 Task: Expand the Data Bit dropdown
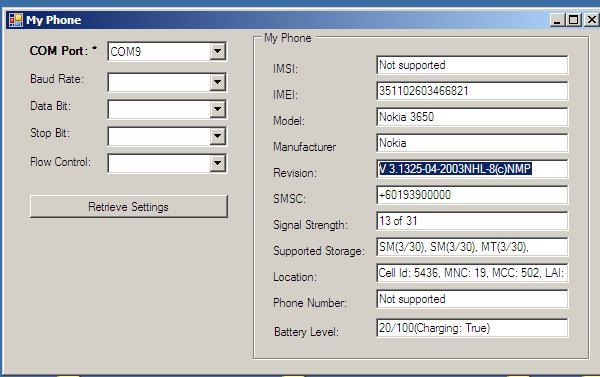[217, 109]
